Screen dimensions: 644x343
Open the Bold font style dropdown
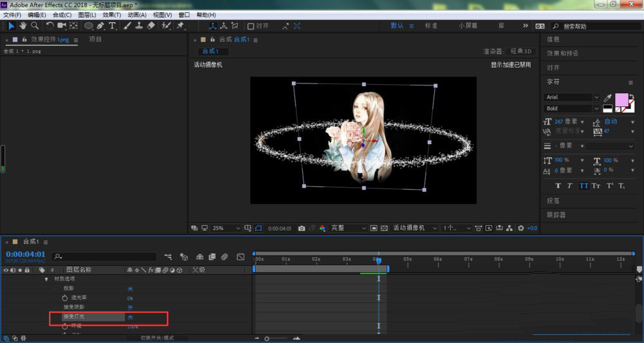[x=572, y=108]
